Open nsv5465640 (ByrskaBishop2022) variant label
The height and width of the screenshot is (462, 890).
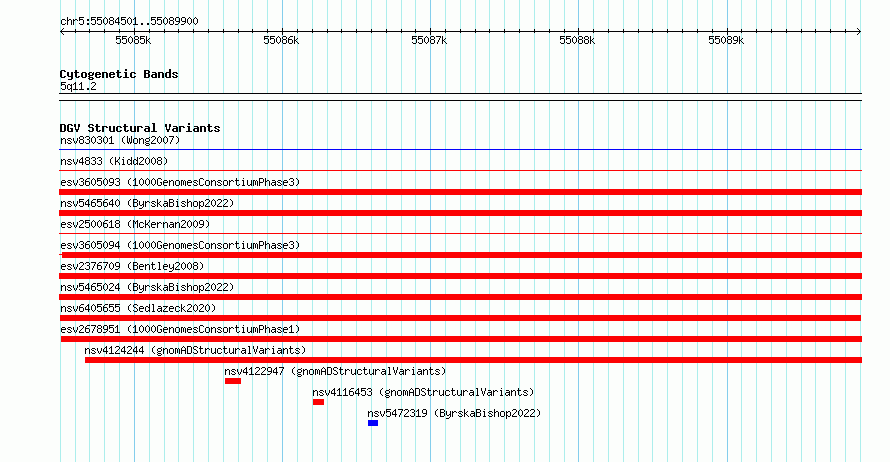(147, 203)
